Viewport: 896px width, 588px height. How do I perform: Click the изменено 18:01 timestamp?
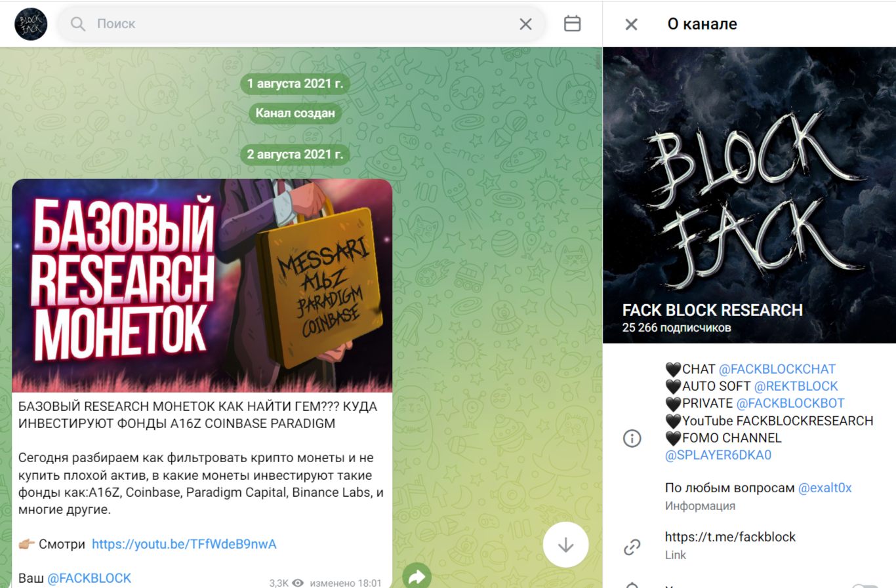(346, 583)
